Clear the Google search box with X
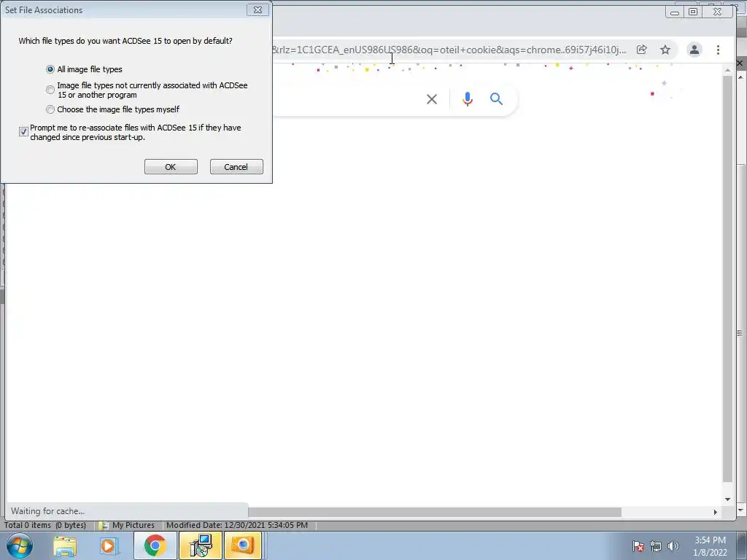This screenshot has width=747, height=560. coord(432,99)
